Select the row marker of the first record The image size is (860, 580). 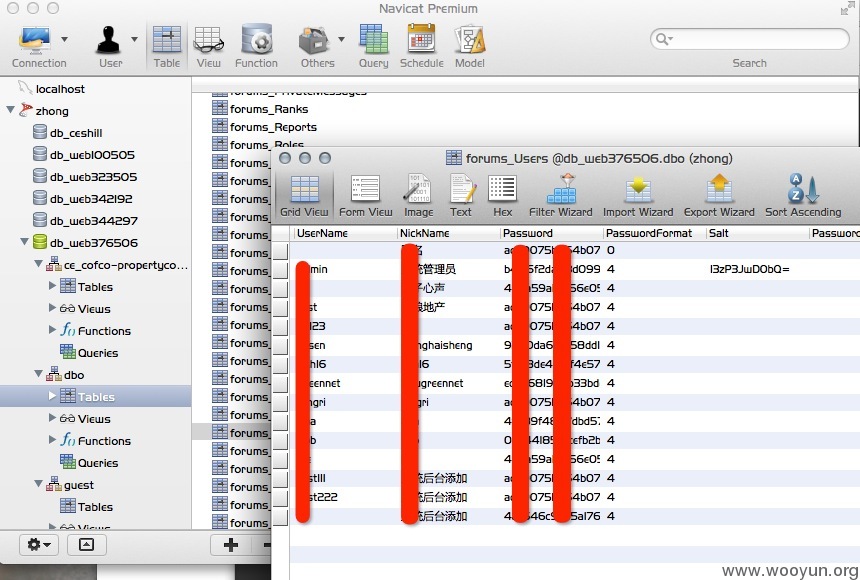[x=280, y=250]
